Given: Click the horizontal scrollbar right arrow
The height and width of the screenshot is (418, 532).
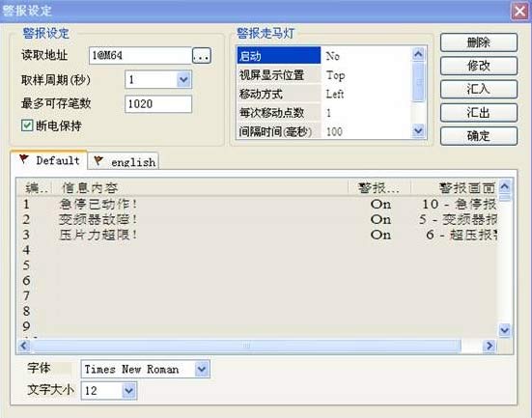Looking at the screenshot, I should point(489,346).
